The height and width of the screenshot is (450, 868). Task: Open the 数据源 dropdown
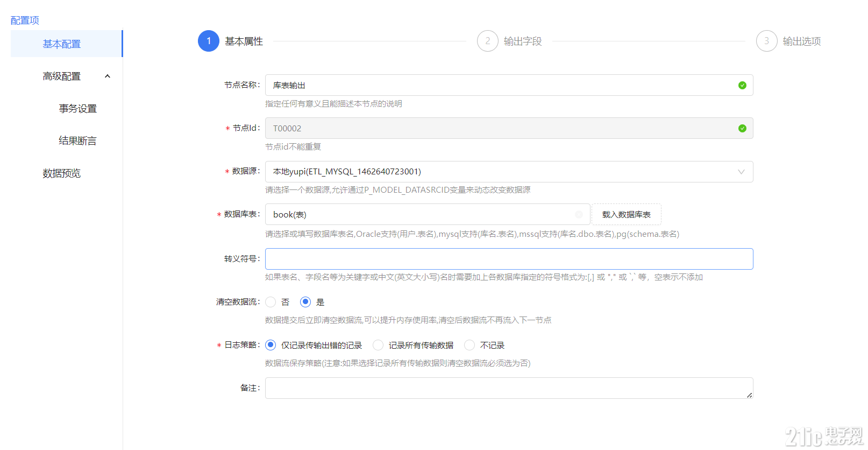pyautogui.click(x=509, y=172)
